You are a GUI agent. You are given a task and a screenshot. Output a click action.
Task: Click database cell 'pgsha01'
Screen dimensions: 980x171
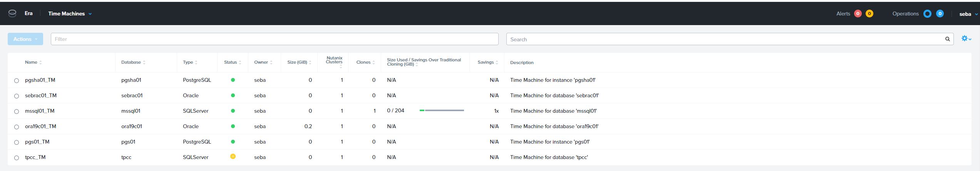click(x=131, y=80)
